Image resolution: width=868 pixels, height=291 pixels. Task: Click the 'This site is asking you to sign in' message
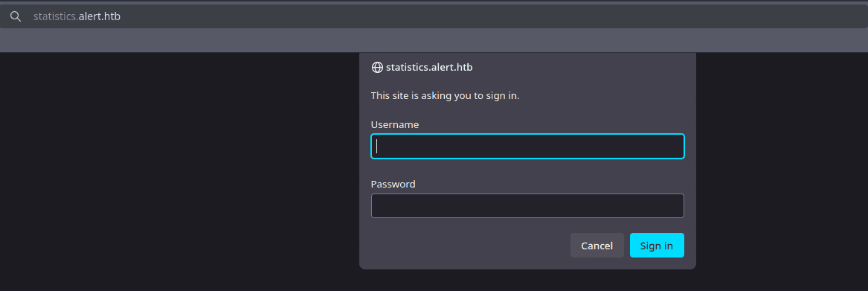(445, 95)
